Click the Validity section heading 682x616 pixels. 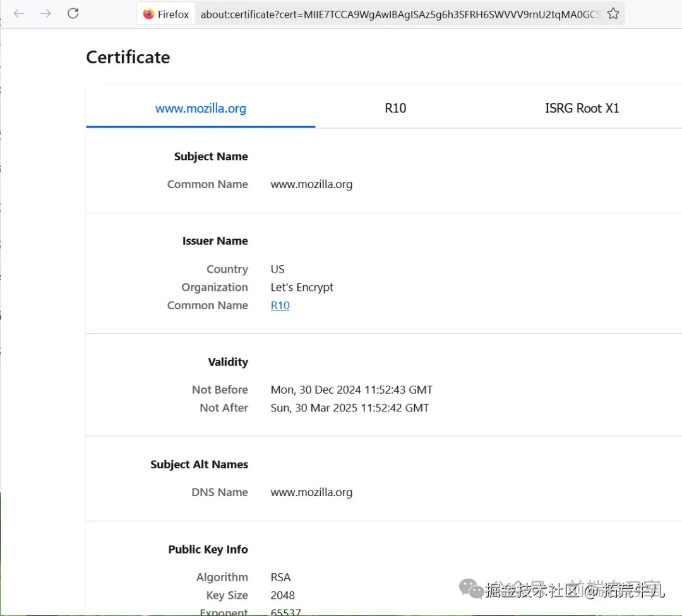click(228, 362)
